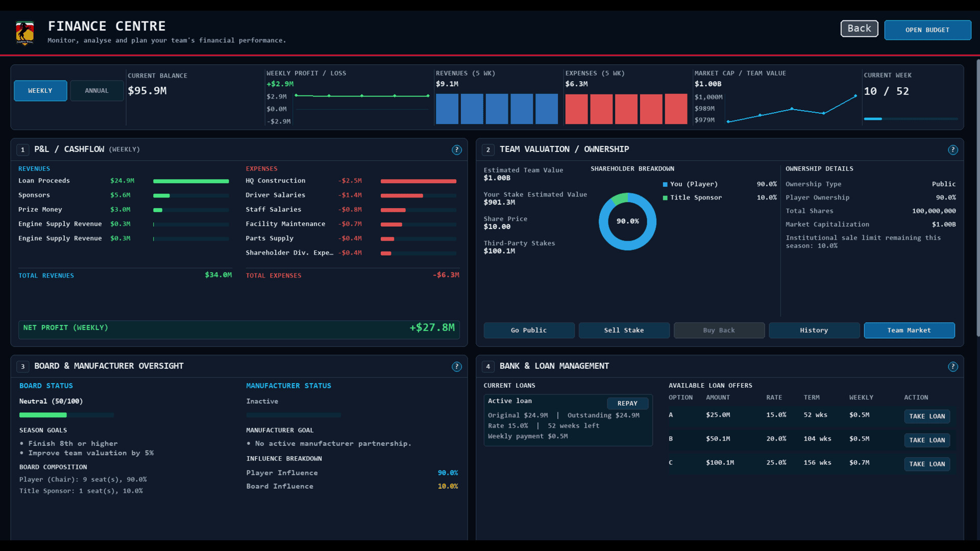Click the Current Balance $95.9M value
The image size is (980, 551).
(x=147, y=91)
